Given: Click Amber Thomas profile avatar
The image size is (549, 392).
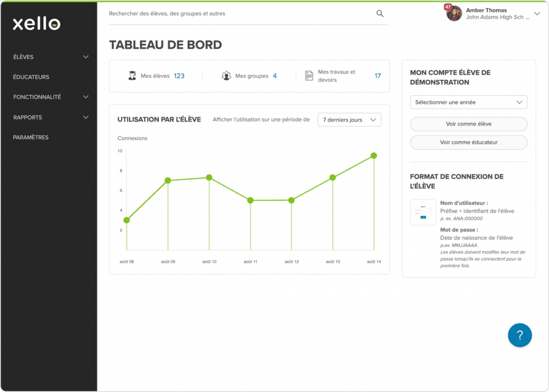Looking at the screenshot, I should (x=454, y=14).
